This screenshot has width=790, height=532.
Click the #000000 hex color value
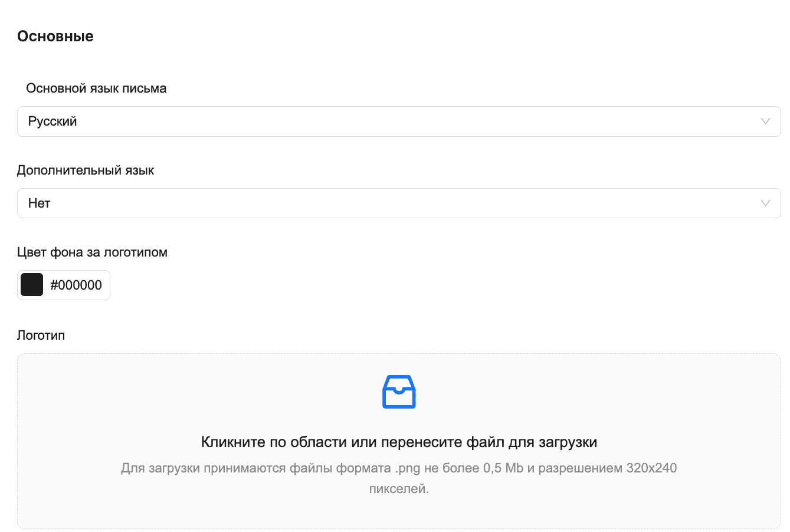point(76,285)
